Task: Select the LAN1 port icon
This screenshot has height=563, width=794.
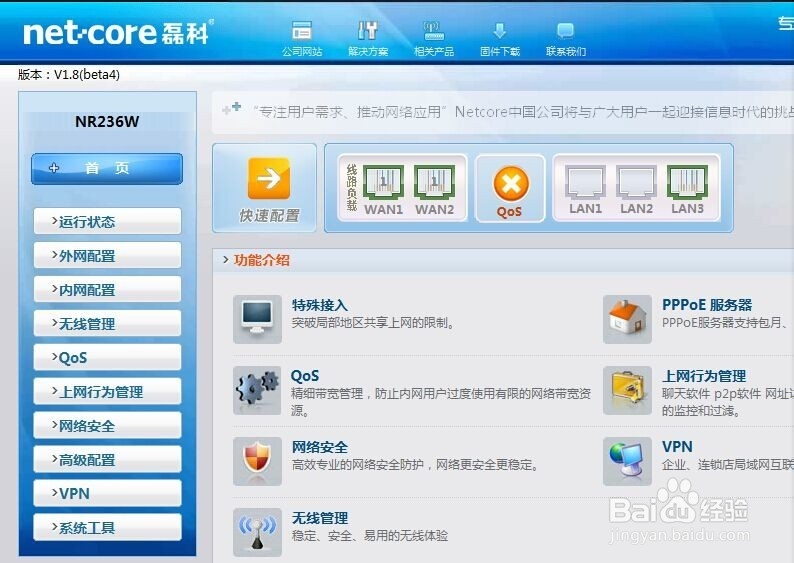Action: (585, 182)
